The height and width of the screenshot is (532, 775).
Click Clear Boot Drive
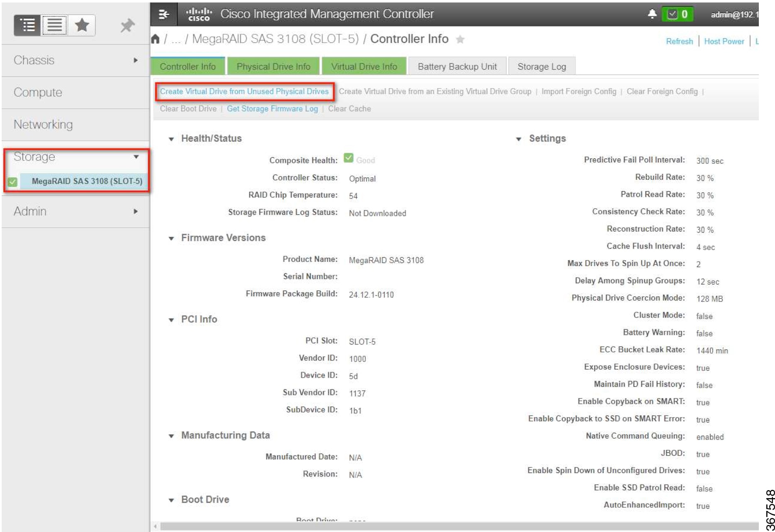click(188, 109)
